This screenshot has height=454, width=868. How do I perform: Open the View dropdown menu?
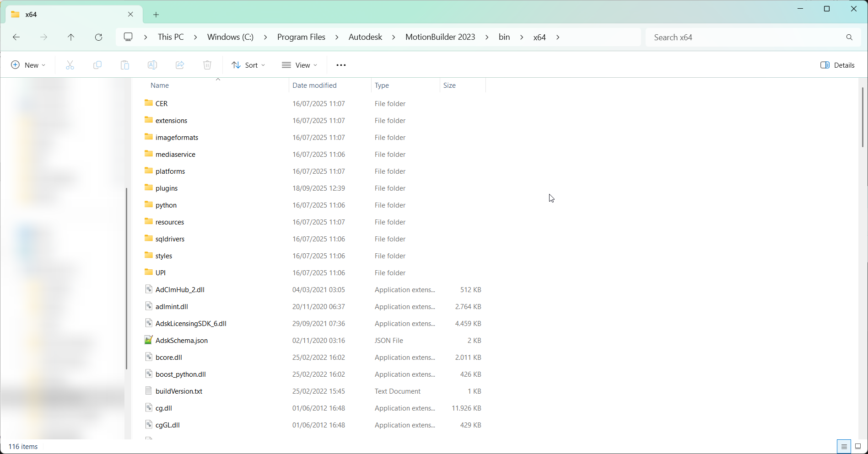pos(299,65)
